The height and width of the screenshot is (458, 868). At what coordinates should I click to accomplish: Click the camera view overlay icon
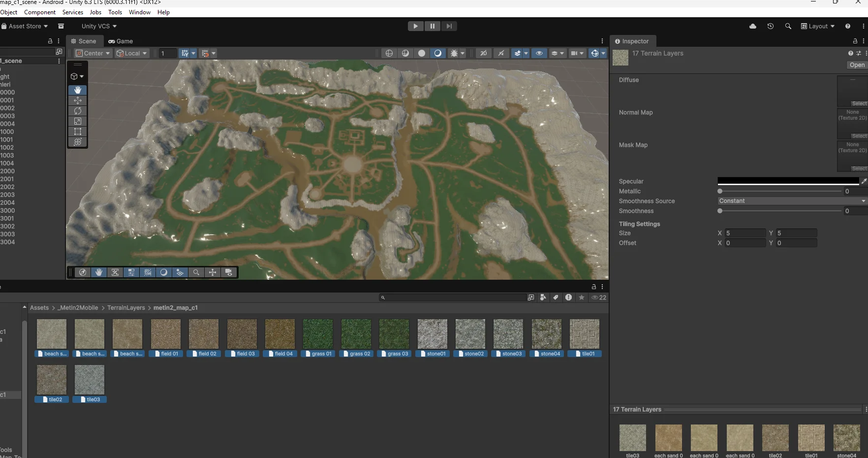tap(229, 272)
